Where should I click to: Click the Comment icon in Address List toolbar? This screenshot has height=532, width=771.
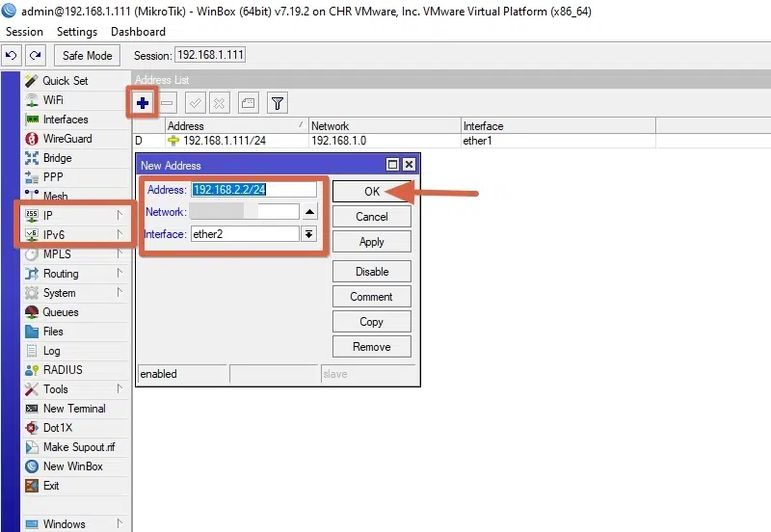coord(249,103)
